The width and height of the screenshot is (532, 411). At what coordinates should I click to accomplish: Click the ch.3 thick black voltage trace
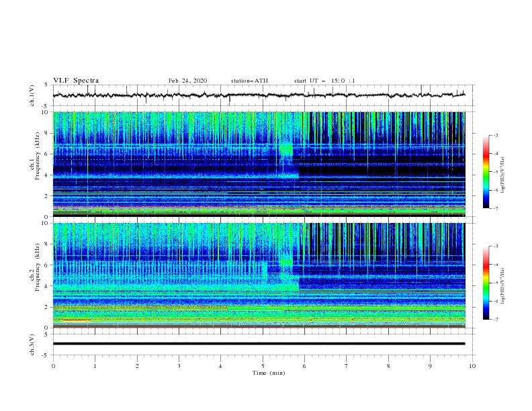259,344
